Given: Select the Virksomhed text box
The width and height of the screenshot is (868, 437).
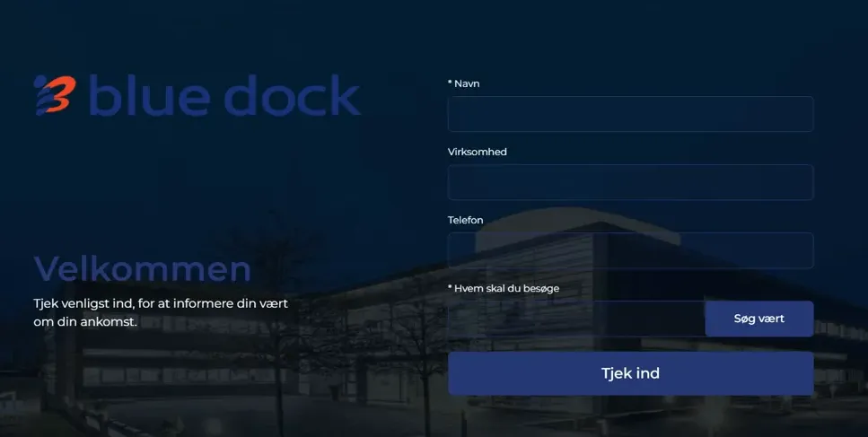Looking at the screenshot, I should (630, 182).
